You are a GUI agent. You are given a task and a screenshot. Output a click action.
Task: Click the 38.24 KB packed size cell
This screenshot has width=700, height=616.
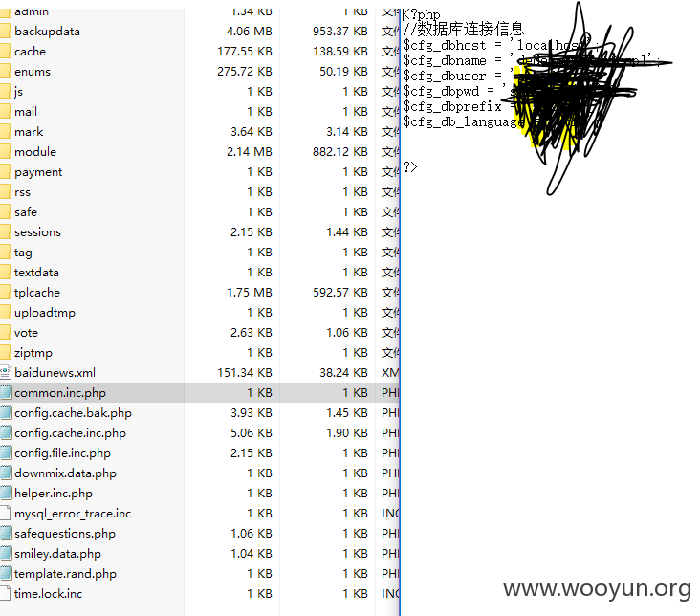[343, 372]
